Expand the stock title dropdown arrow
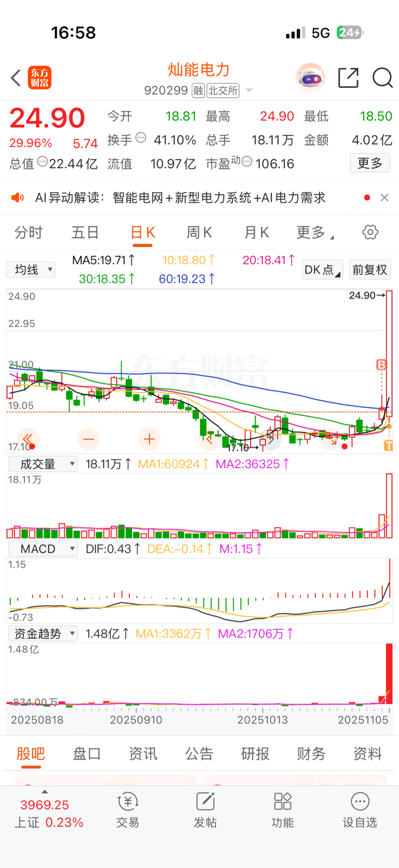The width and height of the screenshot is (399, 868). 249,91
